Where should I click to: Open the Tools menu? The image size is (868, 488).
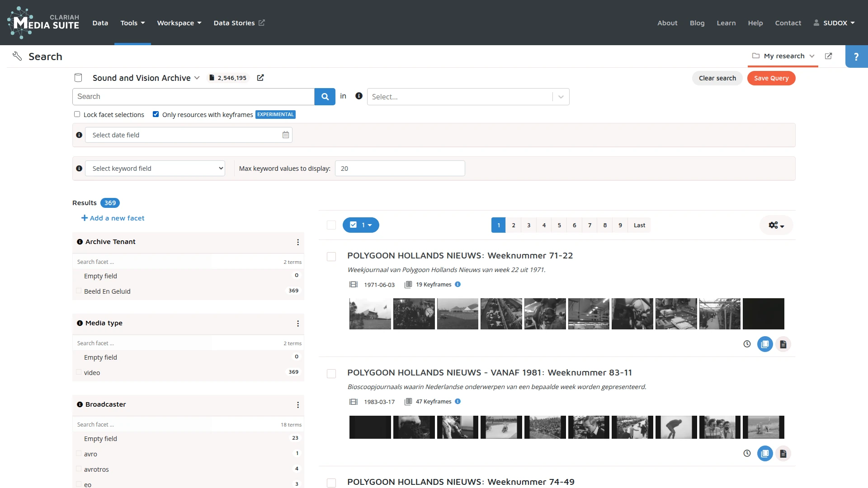pos(132,23)
